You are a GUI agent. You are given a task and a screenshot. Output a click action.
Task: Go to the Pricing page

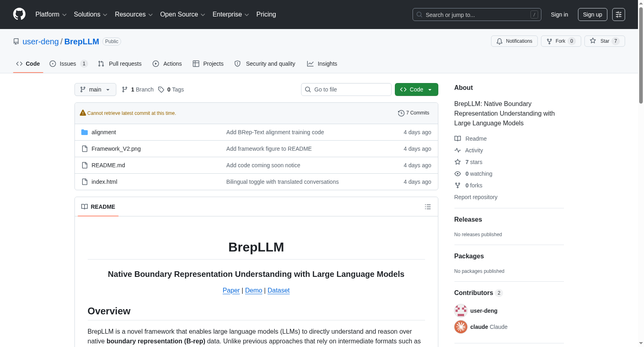pos(266,15)
